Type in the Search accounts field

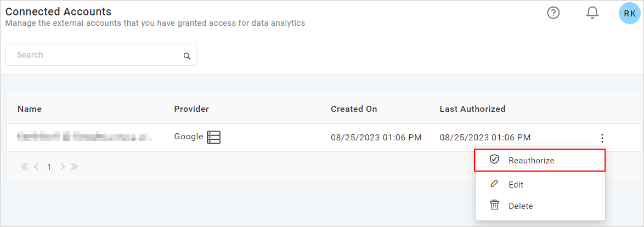(x=96, y=55)
